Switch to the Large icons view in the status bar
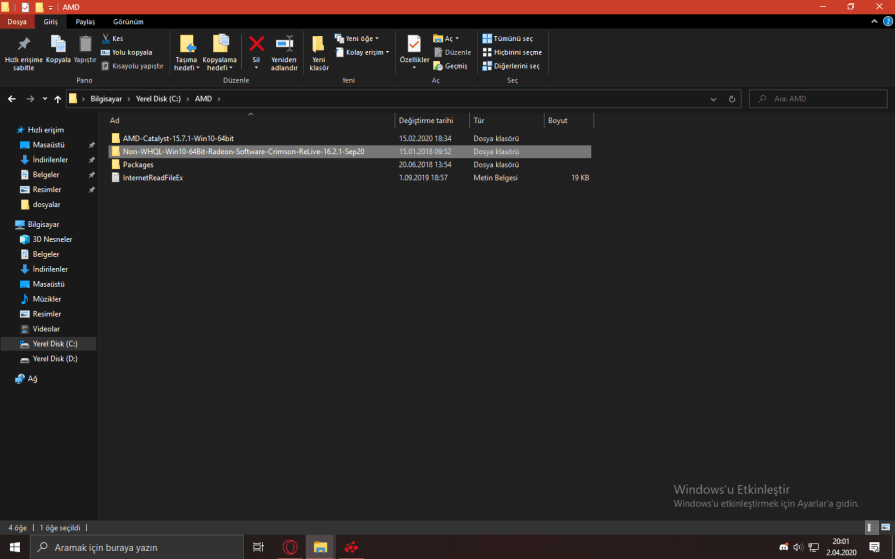This screenshot has width=895, height=559. pyautogui.click(x=885, y=528)
